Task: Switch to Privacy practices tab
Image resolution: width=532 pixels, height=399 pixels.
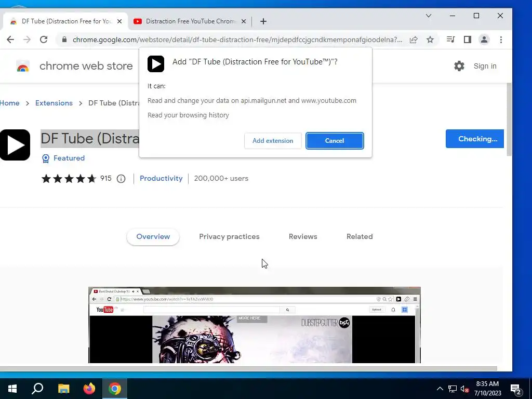Action: 229,236
